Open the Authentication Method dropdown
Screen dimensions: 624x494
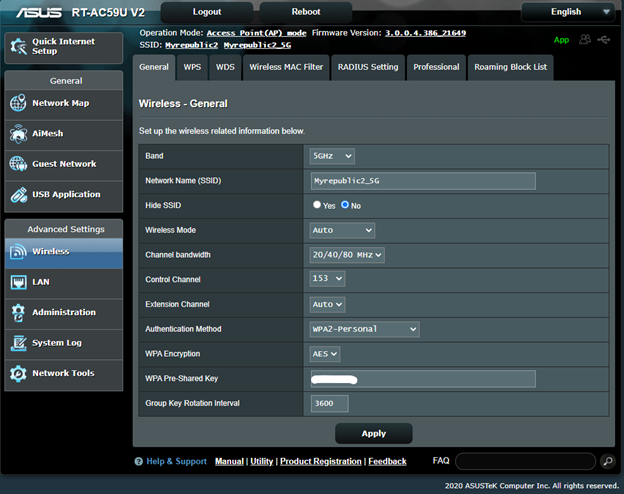pyautogui.click(x=364, y=329)
